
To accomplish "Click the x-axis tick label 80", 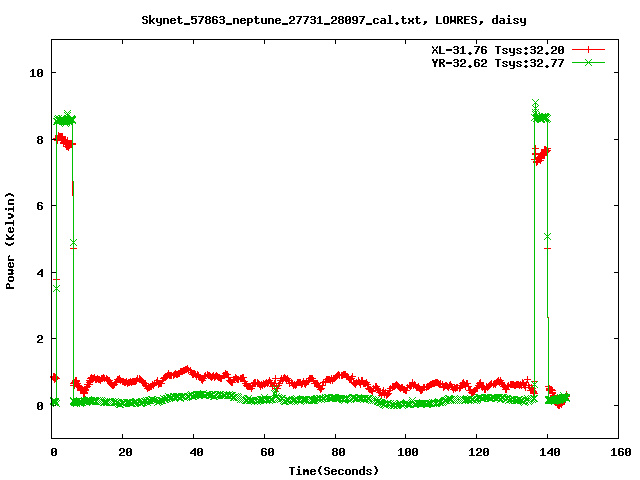I will tap(338, 452).
